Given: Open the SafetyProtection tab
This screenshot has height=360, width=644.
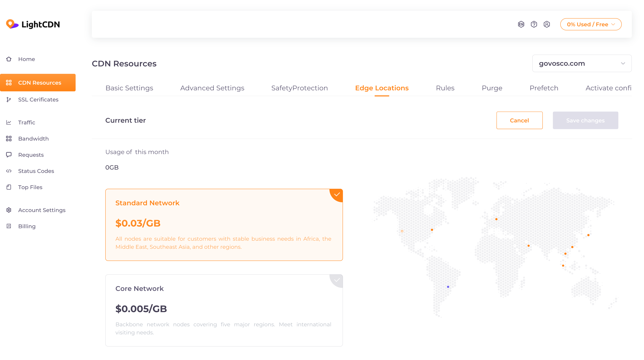Looking at the screenshot, I should (300, 88).
